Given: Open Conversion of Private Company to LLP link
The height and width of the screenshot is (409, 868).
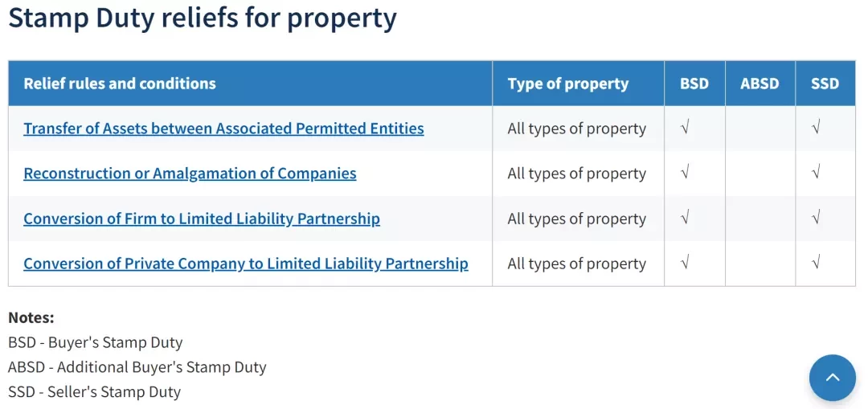Looking at the screenshot, I should 246,264.
